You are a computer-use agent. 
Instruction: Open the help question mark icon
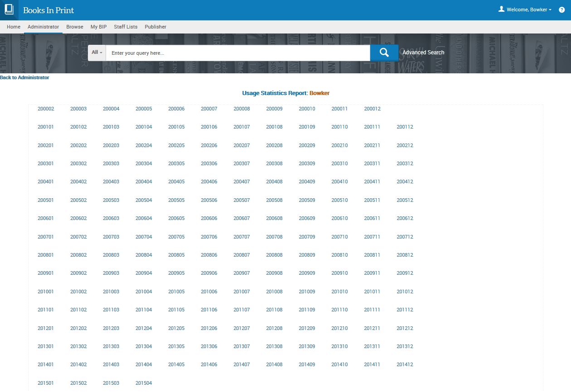tap(562, 10)
